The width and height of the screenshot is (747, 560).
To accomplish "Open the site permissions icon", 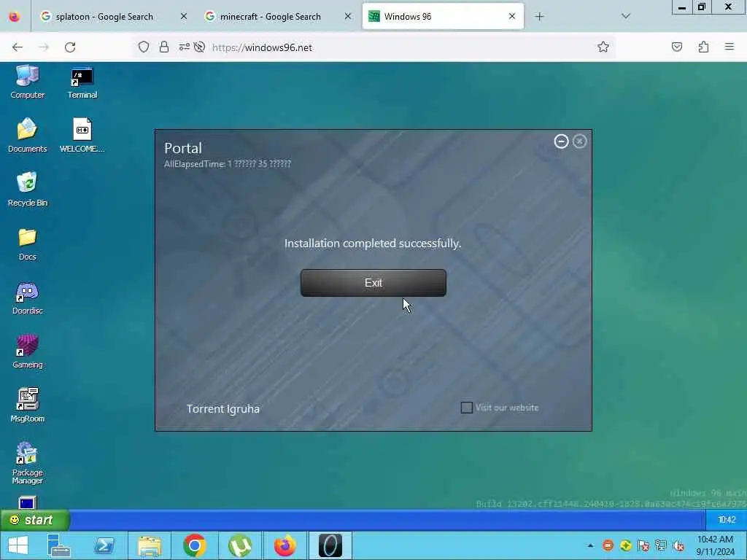I will point(185,47).
